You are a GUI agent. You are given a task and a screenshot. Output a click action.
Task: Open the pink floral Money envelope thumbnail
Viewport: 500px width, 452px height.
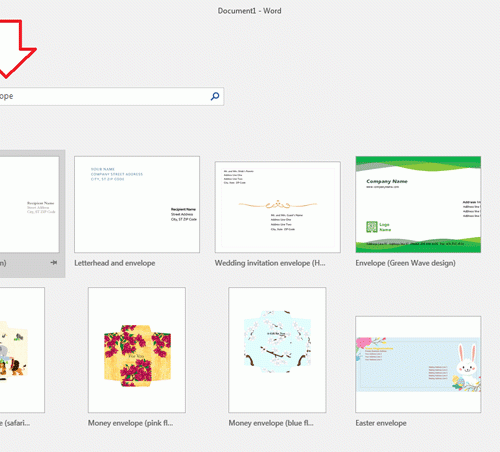[x=137, y=350]
